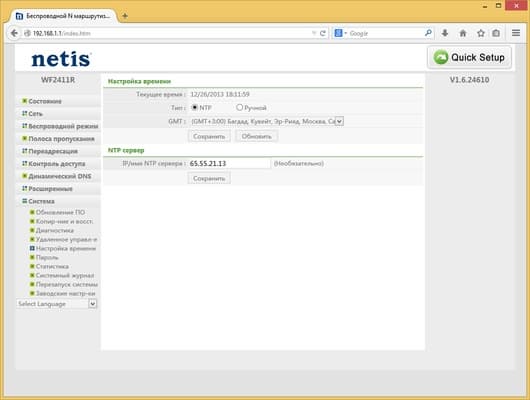Click the current time value 12/26/2013
The image size is (530, 400).
[x=220, y=94]
